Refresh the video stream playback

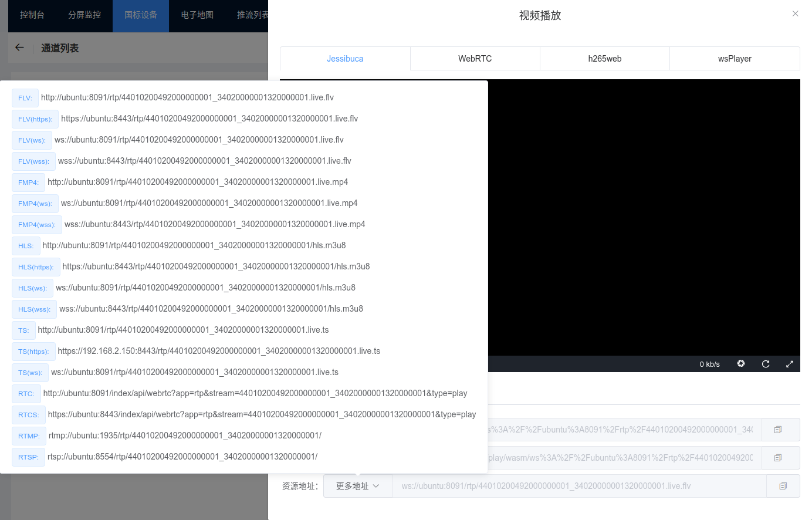[x=766, y=364]
